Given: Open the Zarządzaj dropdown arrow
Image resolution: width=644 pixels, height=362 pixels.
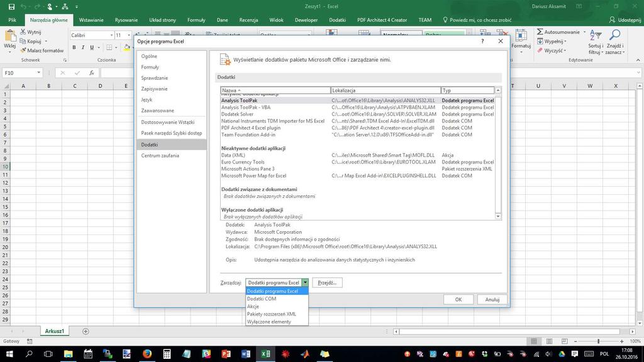Looking at the screenshot, I should point(305,282).
